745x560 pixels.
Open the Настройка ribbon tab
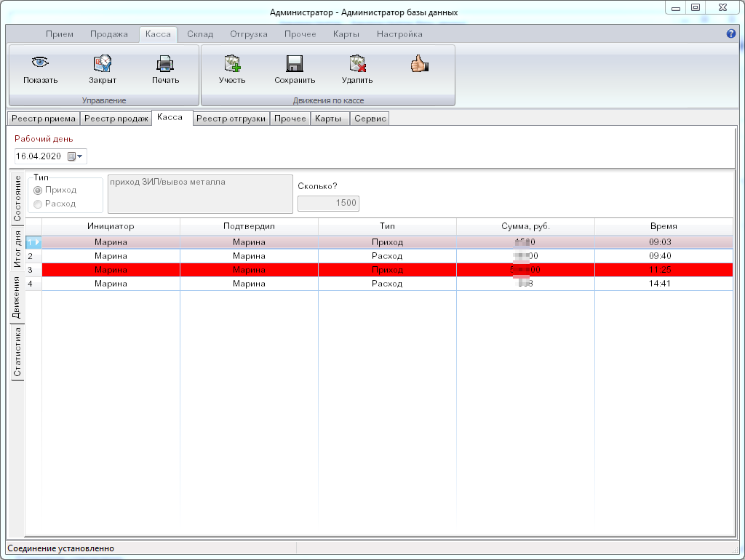[x=399, y=34]
